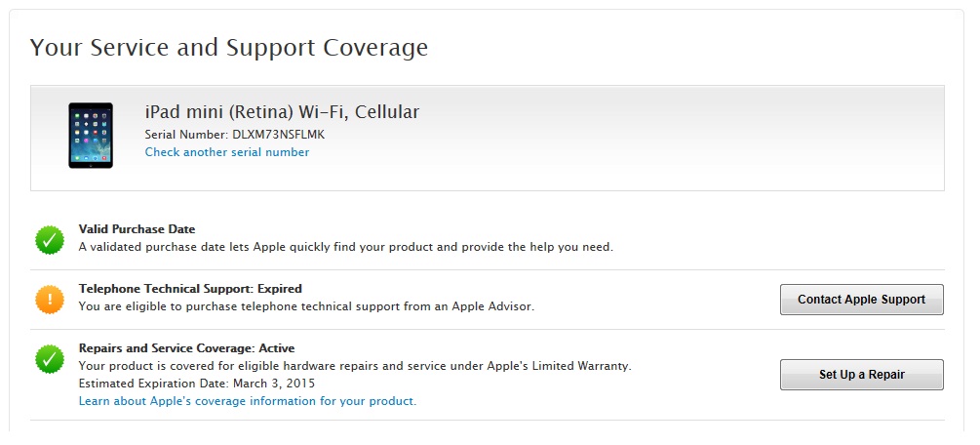
Task: Click the Telephone Technical Support: Expired heading
Action: coord(190,289)
